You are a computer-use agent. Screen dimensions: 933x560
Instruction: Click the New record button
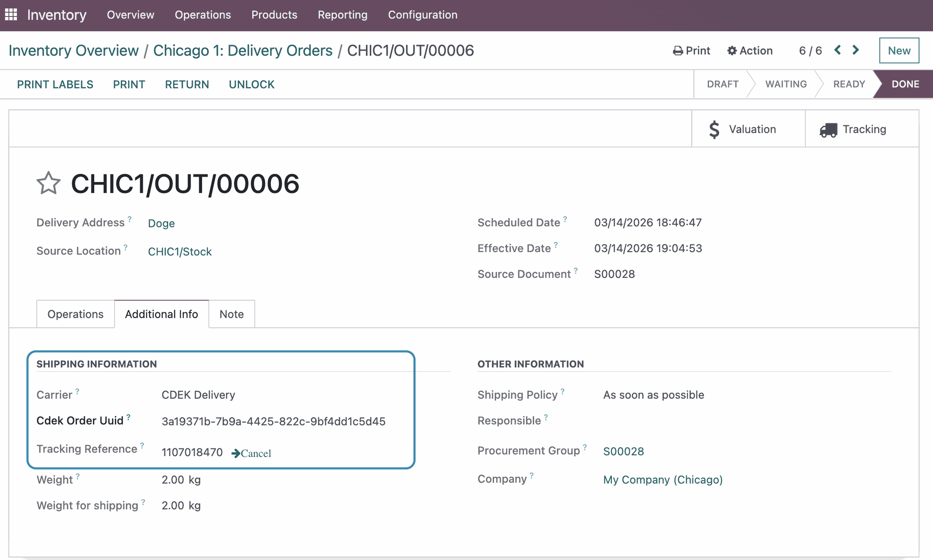898,51
